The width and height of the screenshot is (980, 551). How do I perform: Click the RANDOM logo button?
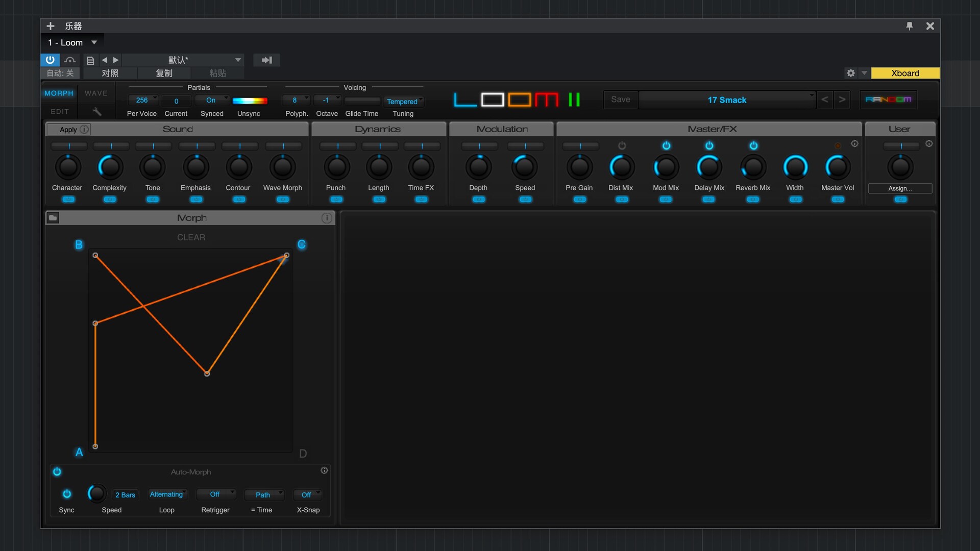(x=888, y=99)
